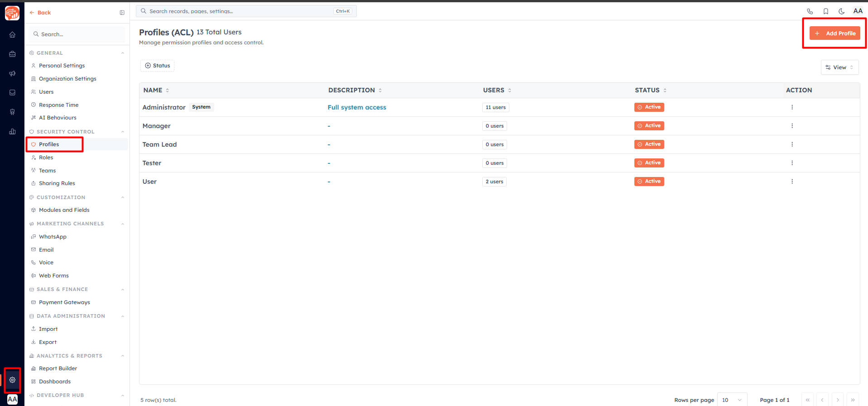Click the phone call icon in header

(810, 11)
